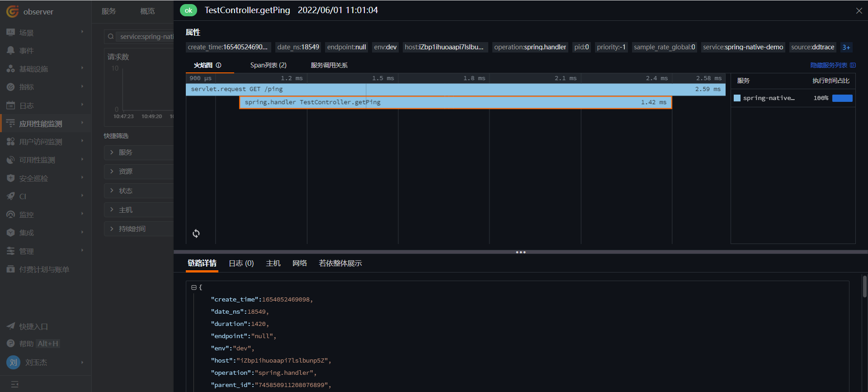This screenshot has height=392, width=868.
Task: Select the spring.handler TestController.getPing span bar
Action: 456,102
